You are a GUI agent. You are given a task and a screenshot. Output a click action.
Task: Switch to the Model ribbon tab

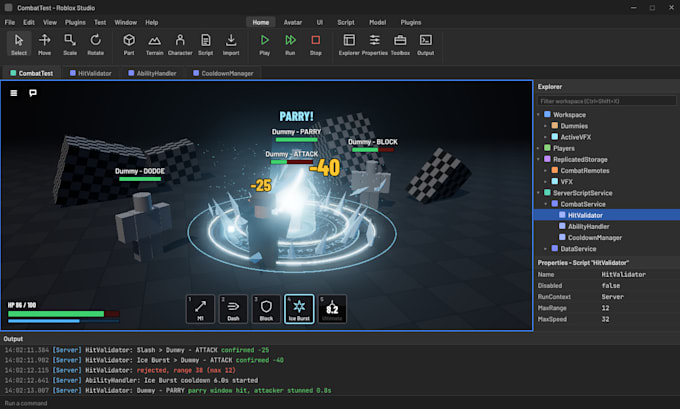point(378,22)
